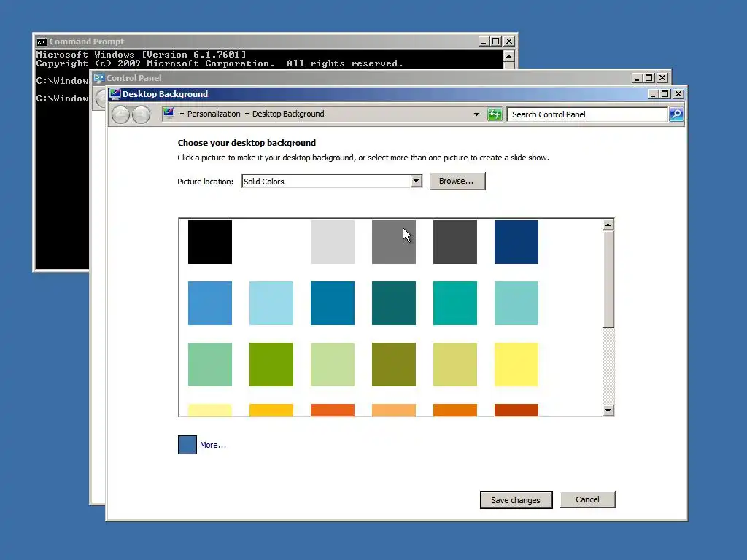Select the deep ocean blue swatch
The height and width of the screenshot is (560, 747).
(x=333, y=303)
